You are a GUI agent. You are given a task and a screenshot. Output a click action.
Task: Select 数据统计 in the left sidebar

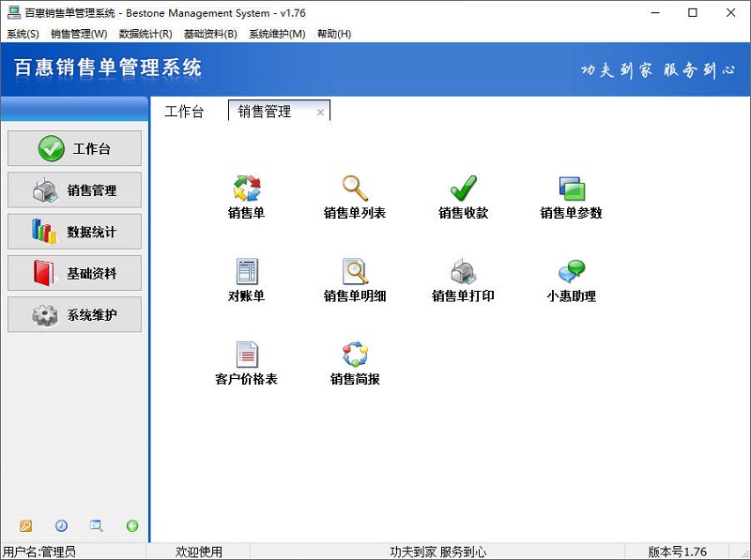coord(74,232)
